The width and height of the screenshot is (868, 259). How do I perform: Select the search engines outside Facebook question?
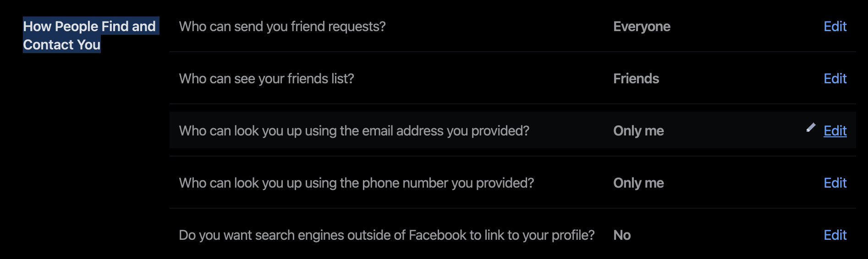(386, 235)
